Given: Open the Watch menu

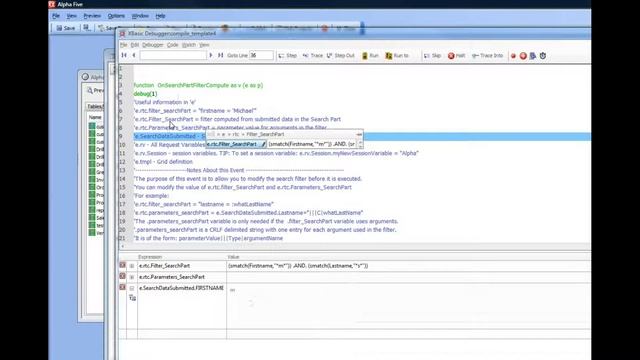Looking at the screenshot, I should (x=189, y=45).
